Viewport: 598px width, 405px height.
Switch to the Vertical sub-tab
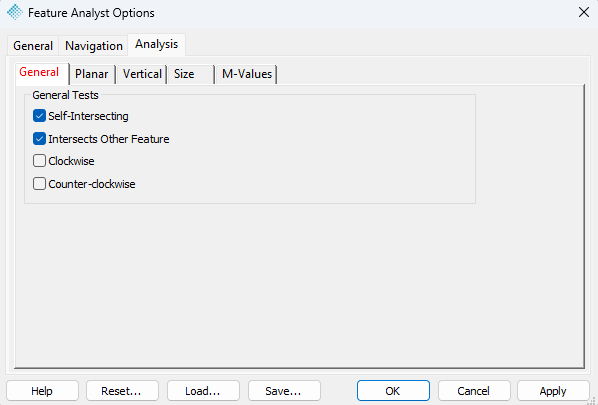point(142,74)
